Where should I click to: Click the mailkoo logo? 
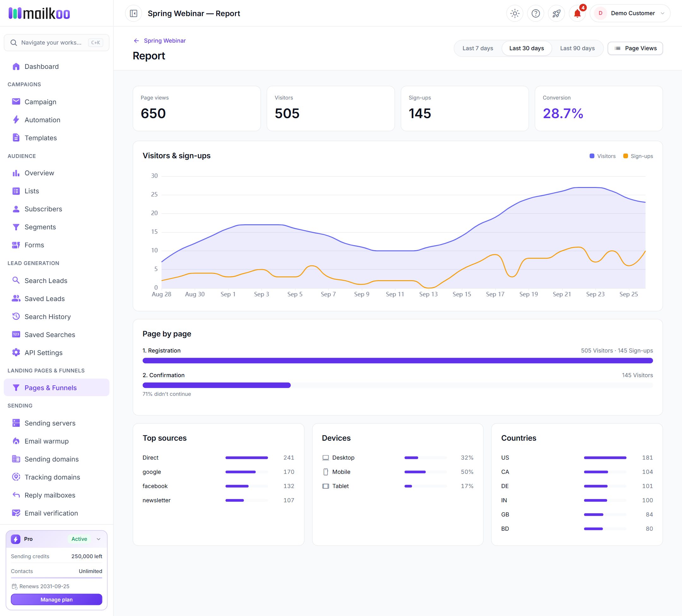pyautogui.click(x=39, y=13)
